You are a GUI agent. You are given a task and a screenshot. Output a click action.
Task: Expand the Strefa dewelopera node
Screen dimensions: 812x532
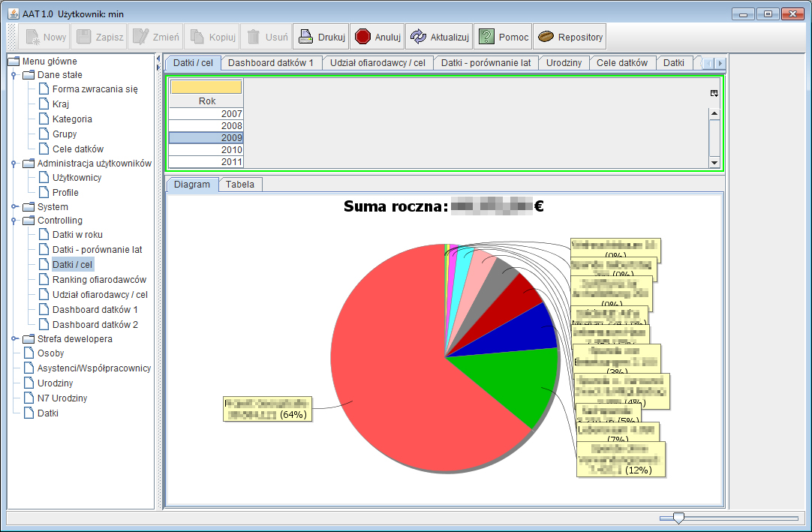tap(14, 338)
